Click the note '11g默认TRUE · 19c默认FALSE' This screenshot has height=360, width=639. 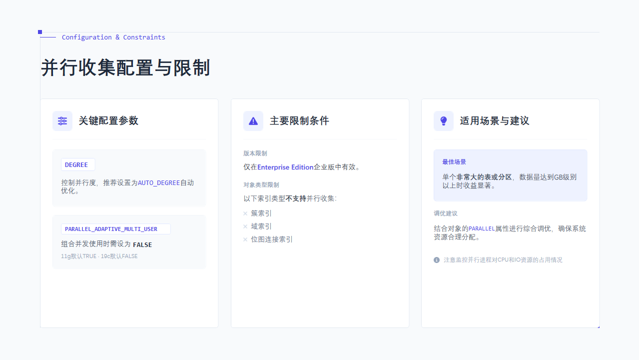(x=99, y=256)
